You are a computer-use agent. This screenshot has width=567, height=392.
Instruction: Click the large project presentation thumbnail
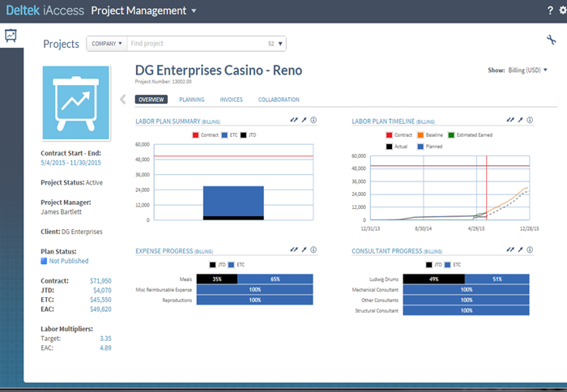(76, 103)
